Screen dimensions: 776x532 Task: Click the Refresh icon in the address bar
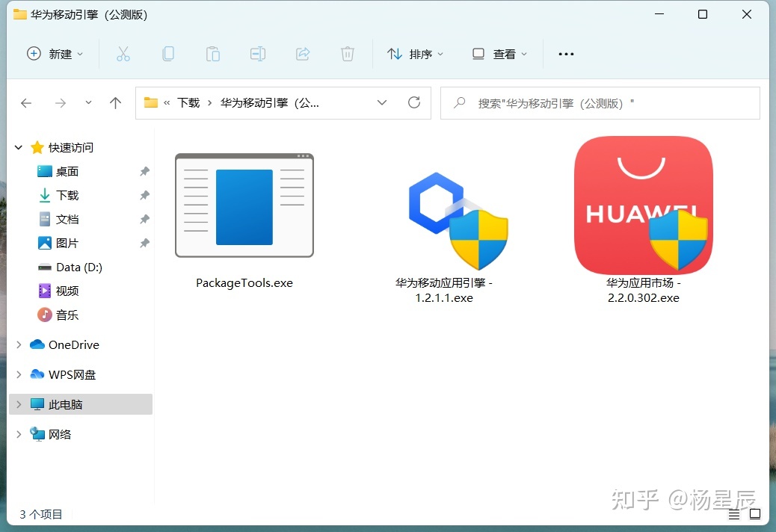click(x=414, y=102)
